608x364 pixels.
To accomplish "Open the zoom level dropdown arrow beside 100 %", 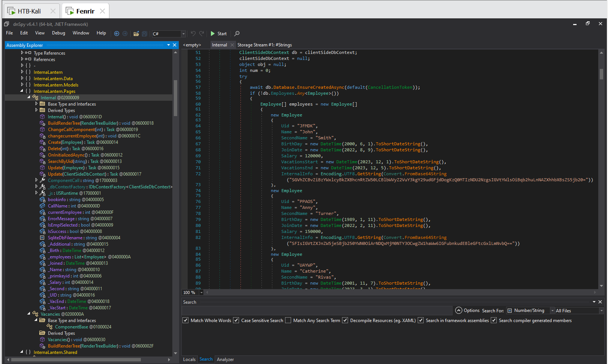I will (201, 292).
